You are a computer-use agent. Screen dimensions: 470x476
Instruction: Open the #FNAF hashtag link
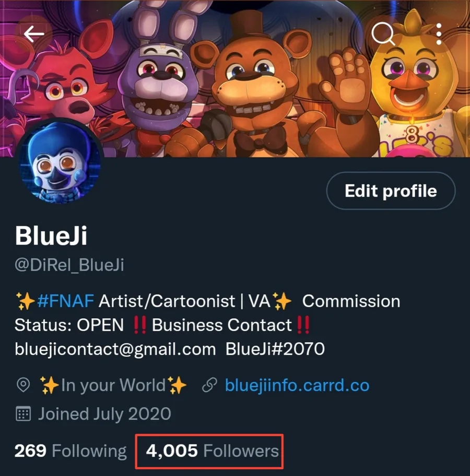66,301
